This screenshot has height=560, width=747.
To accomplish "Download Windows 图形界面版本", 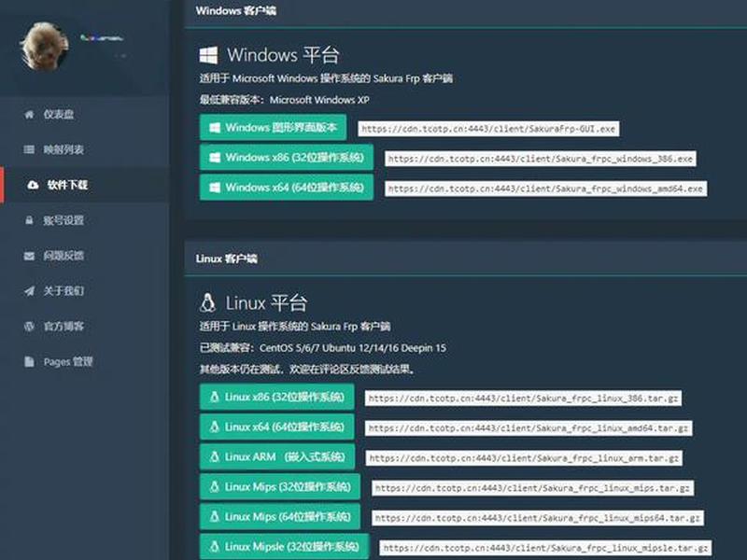I will click(x=273, y=128).
